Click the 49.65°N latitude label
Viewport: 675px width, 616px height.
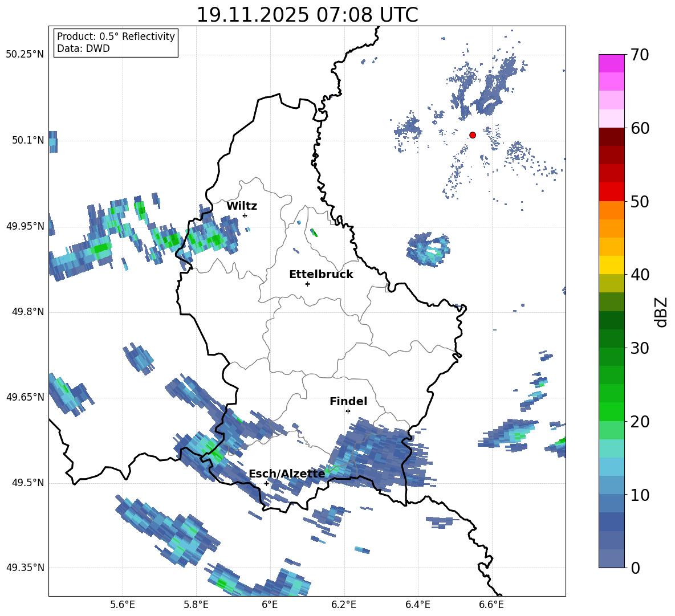point(25,397)
